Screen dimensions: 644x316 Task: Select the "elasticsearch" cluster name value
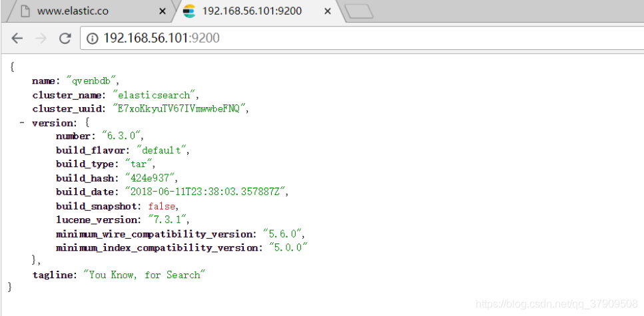pyautogui.click(x=154, y=95)
